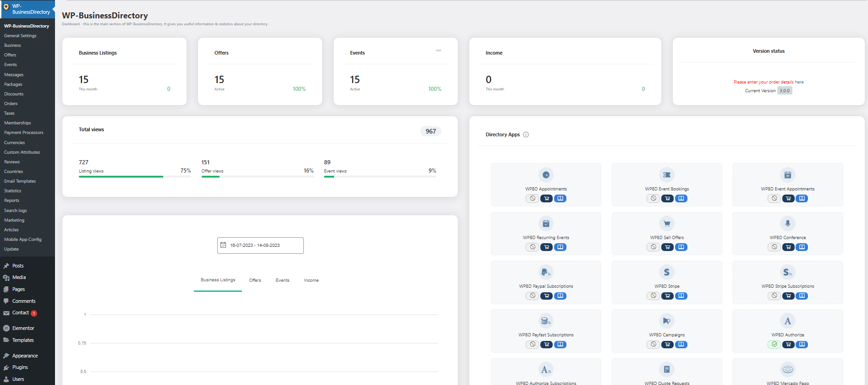Click cart icon for WPBD Event Appointments
868x385 pixels.
pos(788,199)
